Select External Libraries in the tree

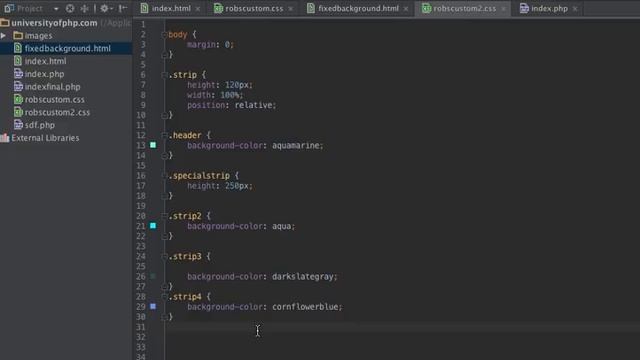point(45,138)
